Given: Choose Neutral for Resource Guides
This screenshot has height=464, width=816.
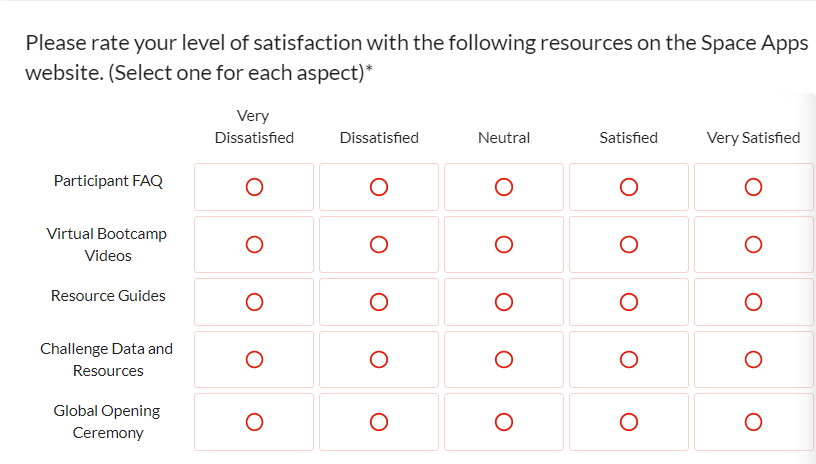Looking at the screenshot, I should pyautogui.click(x=503, y=301).
